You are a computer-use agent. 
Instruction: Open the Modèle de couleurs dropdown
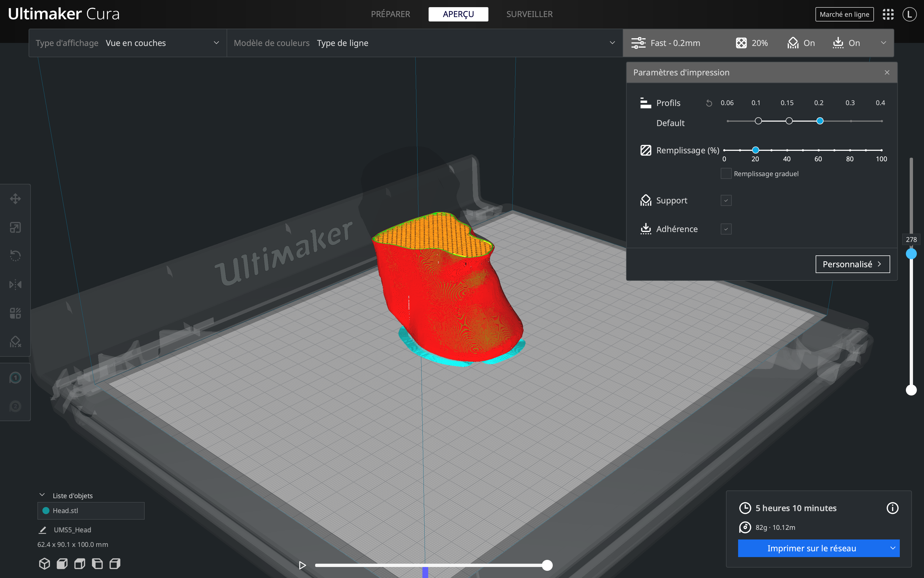coord(425,43)
